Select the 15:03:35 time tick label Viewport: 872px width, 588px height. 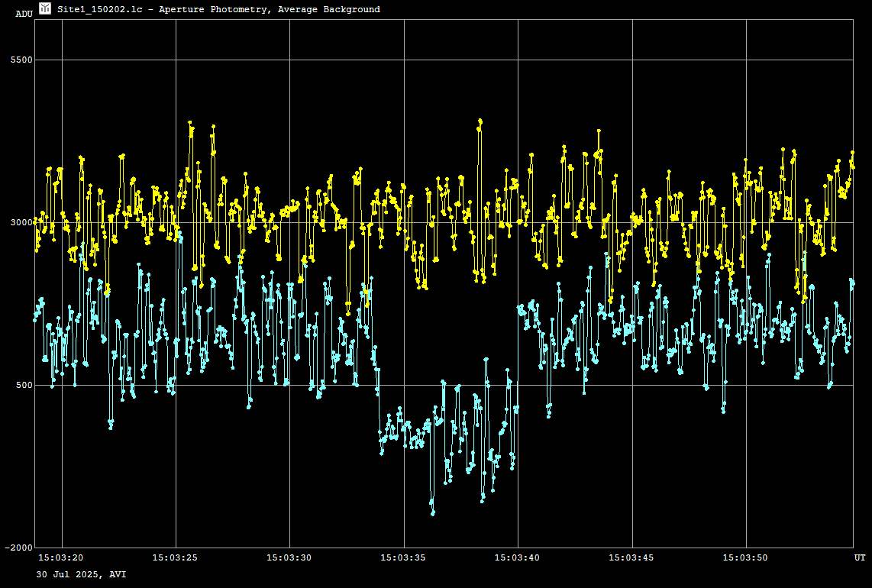[x=403, y=558]
